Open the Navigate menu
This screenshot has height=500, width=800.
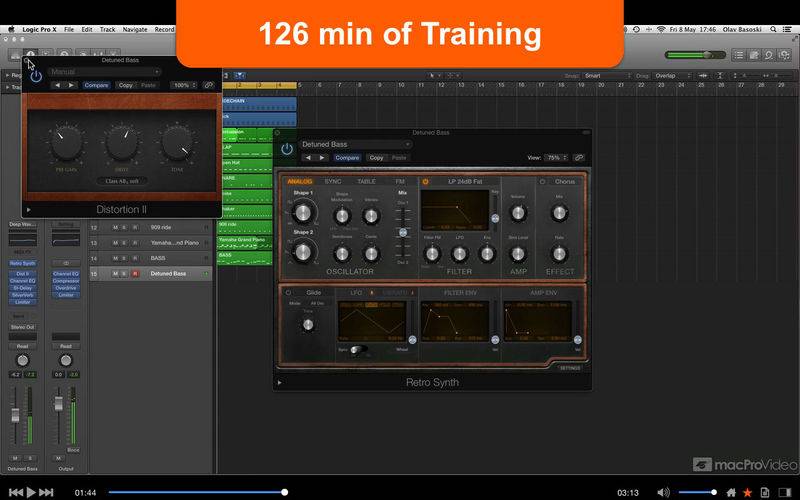(x=135, y=30)
